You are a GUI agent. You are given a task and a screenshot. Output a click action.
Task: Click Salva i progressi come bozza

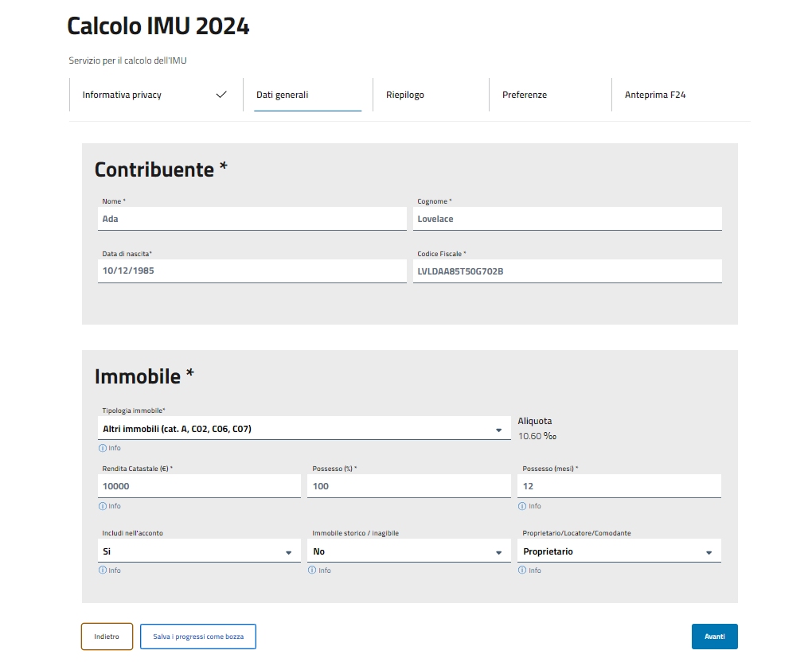[198, 637]
